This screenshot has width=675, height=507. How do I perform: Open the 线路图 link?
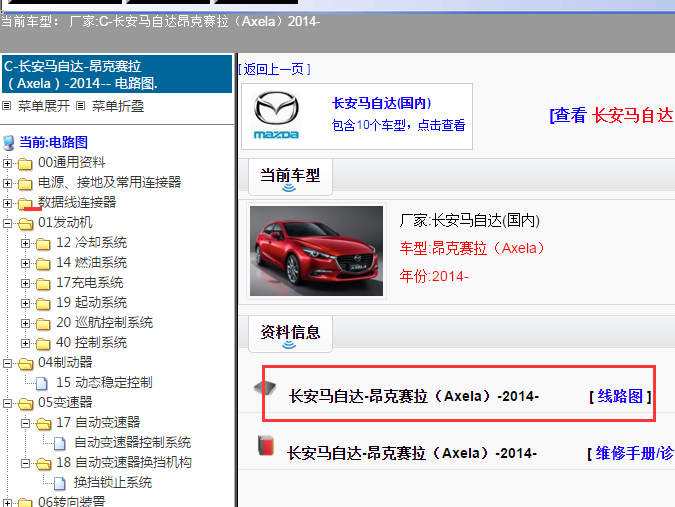pos(620,396)
